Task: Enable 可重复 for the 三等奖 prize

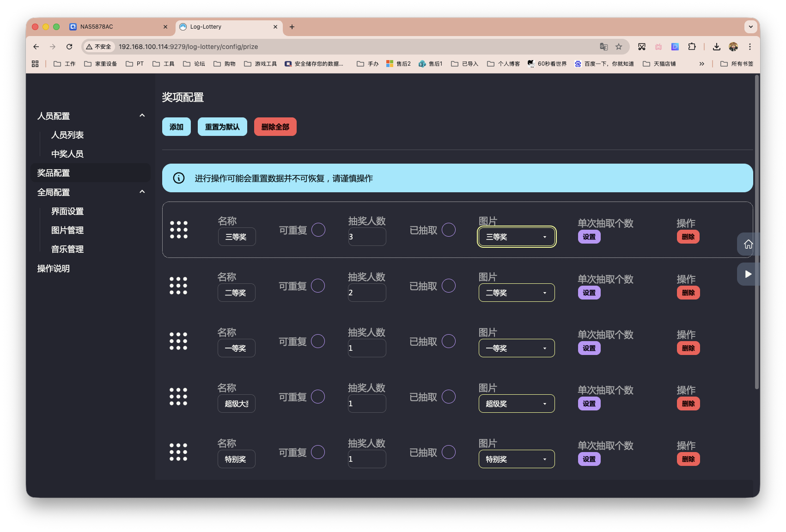Action: tap(318, 230)
